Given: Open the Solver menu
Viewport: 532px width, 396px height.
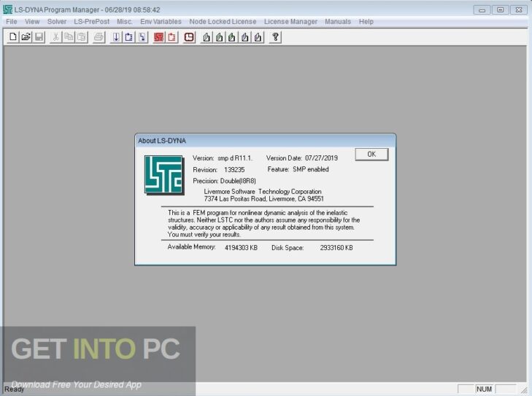Looking at the screenshot, I should [x=57, y=22].
